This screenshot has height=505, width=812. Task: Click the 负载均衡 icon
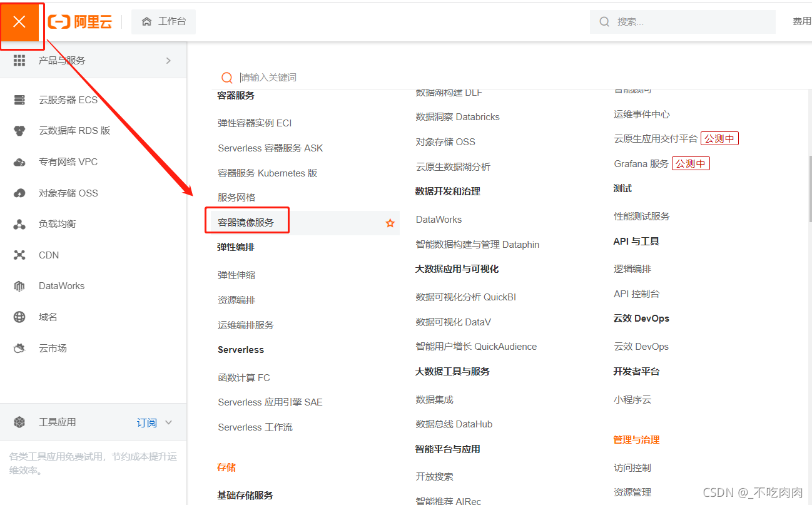(19, 224)
